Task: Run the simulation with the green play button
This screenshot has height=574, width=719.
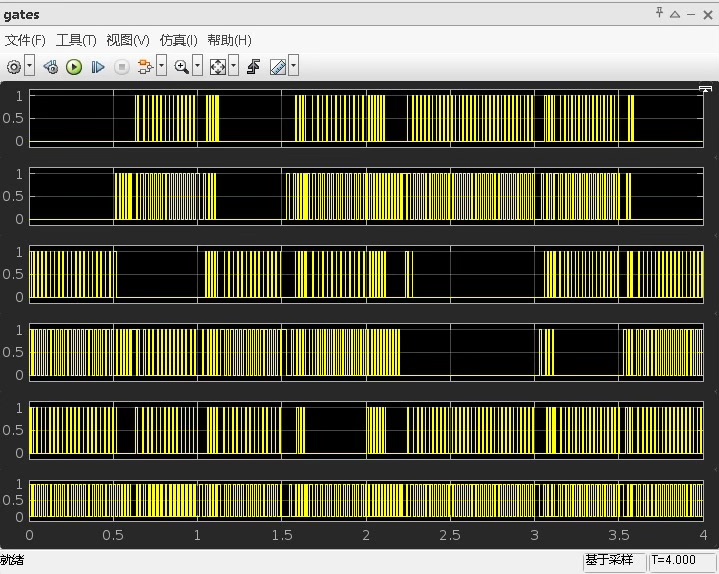Action: [x=74, y=67]
